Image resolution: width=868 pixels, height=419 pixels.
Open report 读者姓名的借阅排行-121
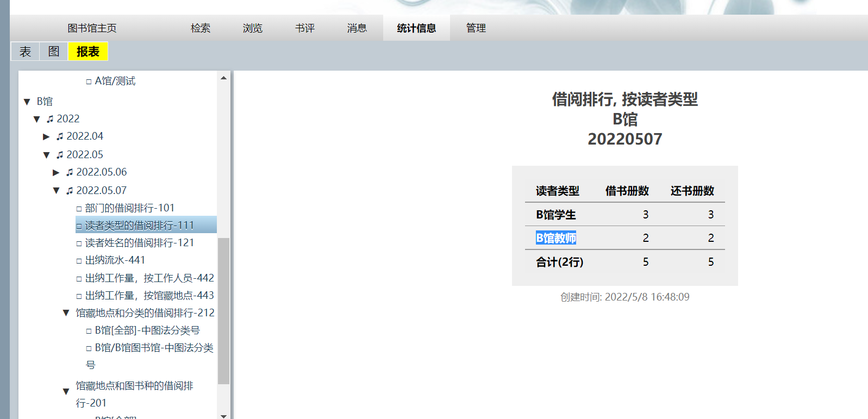tap(140, 243)
